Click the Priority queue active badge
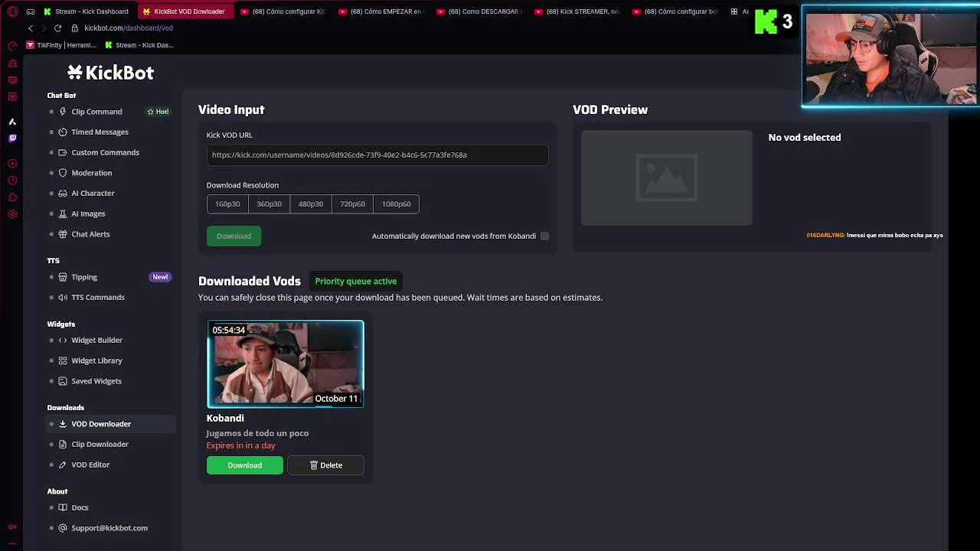 356,281
